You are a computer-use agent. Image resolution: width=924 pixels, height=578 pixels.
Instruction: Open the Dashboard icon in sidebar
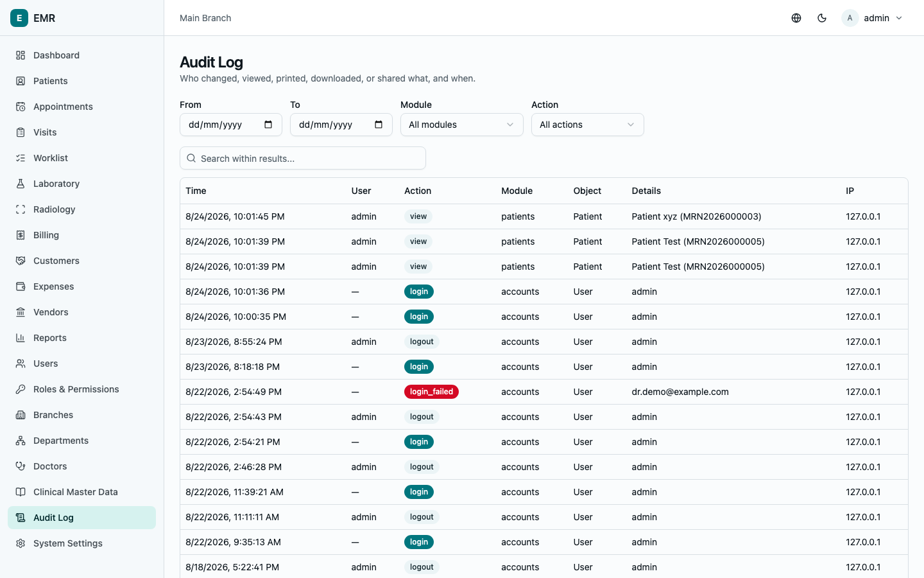point(21,55)
